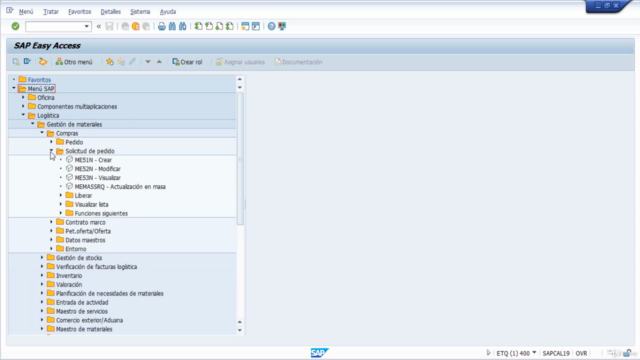Image resolution: width=640 pixels, height=360 pixels.
Task: Select the Gestión de stocks folder
Action: (79, 258)
